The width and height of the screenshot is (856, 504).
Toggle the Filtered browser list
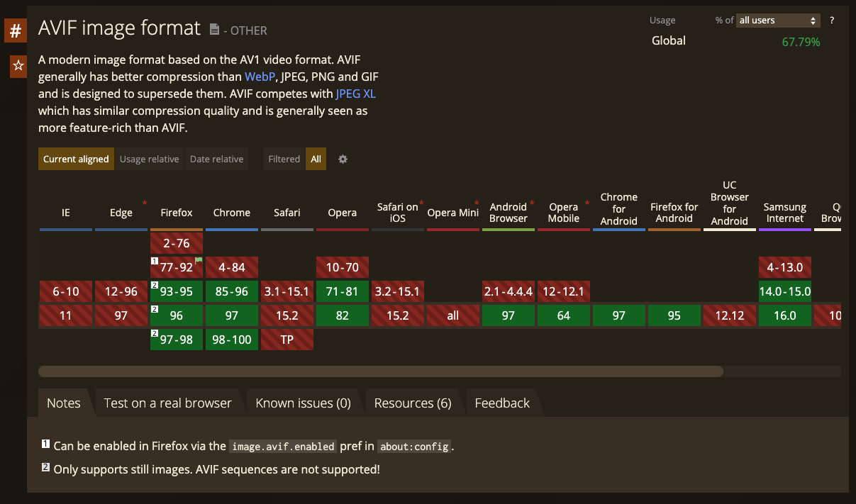point(284,159)
